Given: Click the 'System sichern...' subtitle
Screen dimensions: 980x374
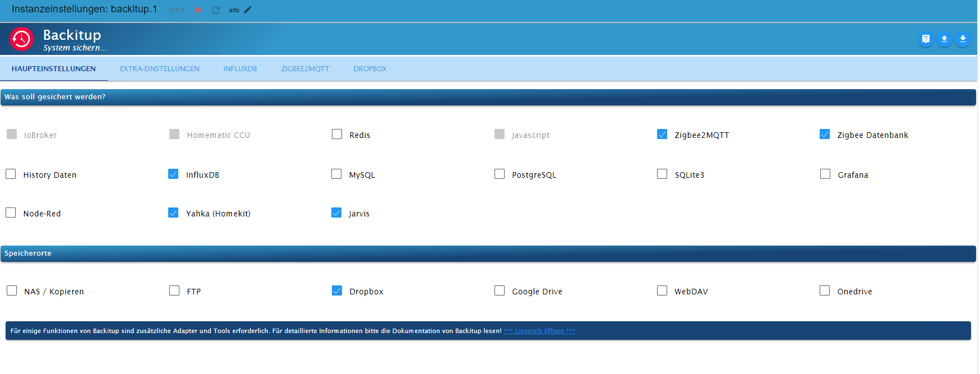Looking at the screenshot, I should click(75, 48).
